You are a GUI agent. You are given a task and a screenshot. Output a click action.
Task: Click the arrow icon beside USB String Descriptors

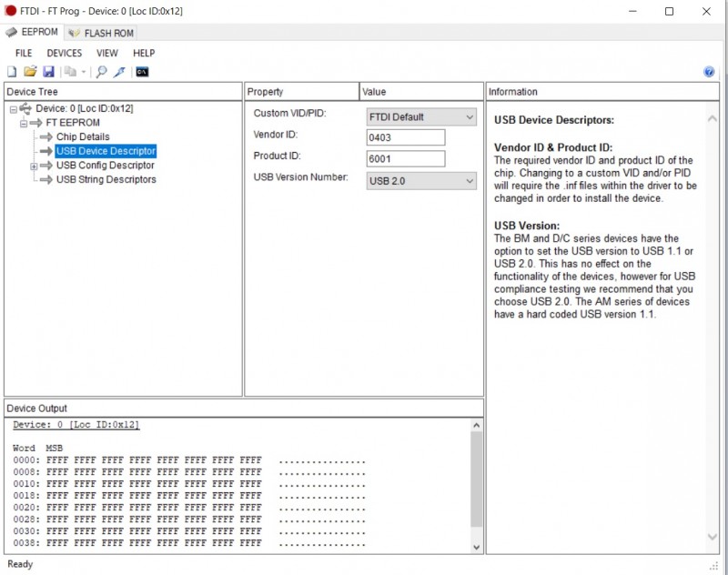pyautogui.click(x=46, y=179)
